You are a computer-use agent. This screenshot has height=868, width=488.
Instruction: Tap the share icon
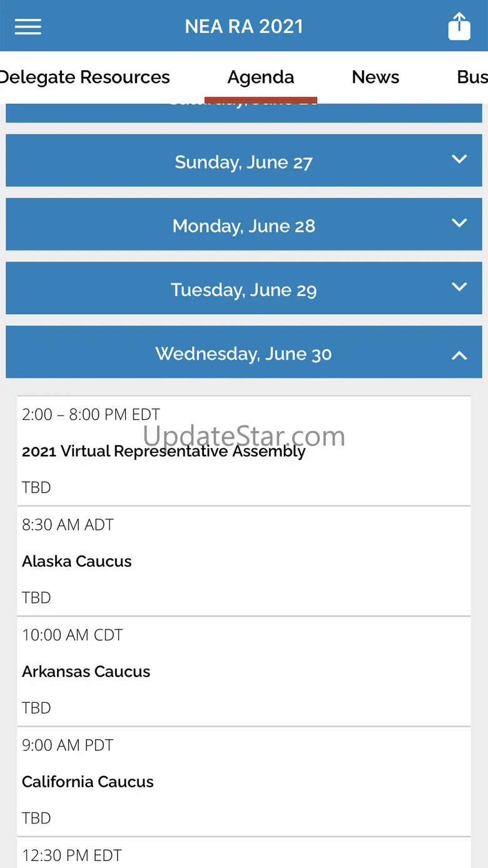point(459,26)
